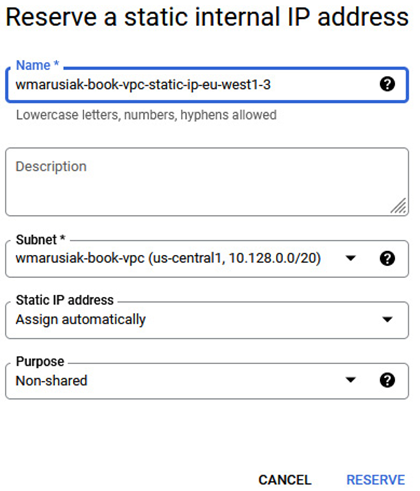Open the Assign automatically selection
This screenshot has height=491, width=420.
point(207,320)
